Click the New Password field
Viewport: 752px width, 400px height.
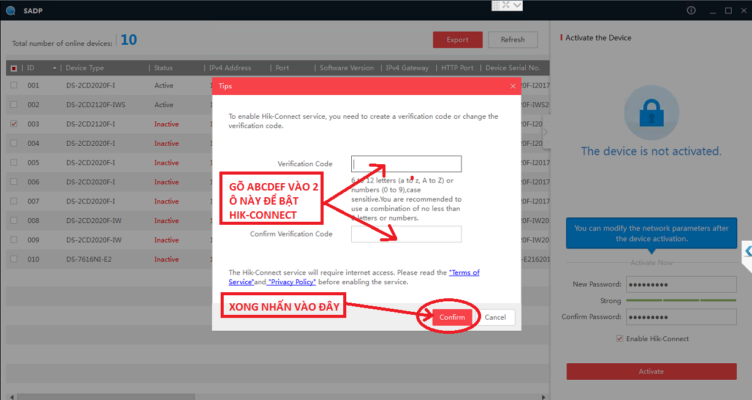pos(681,284)
